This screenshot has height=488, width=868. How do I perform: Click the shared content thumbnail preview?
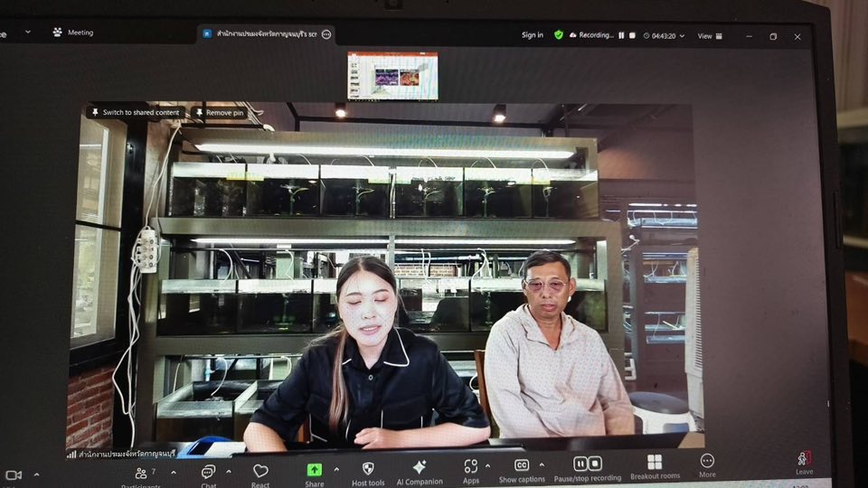click(x=392, y=76)
